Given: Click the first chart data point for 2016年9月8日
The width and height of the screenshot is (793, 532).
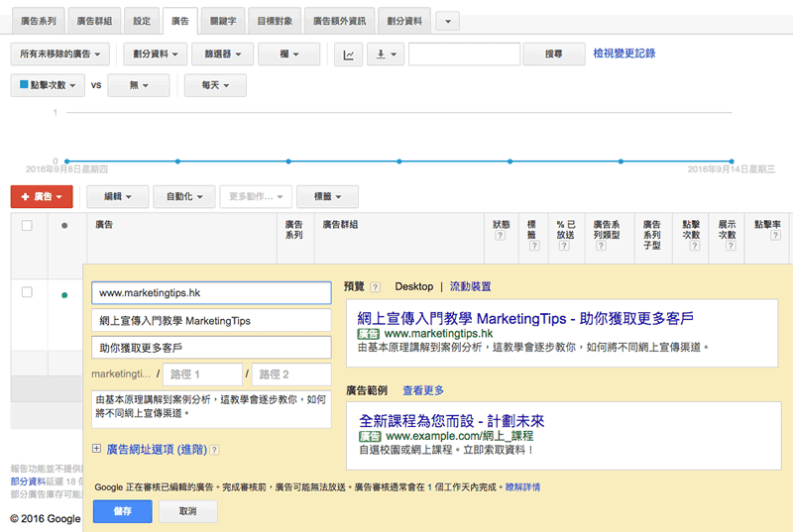Looking at the screenshot, I should pos(66,161).
